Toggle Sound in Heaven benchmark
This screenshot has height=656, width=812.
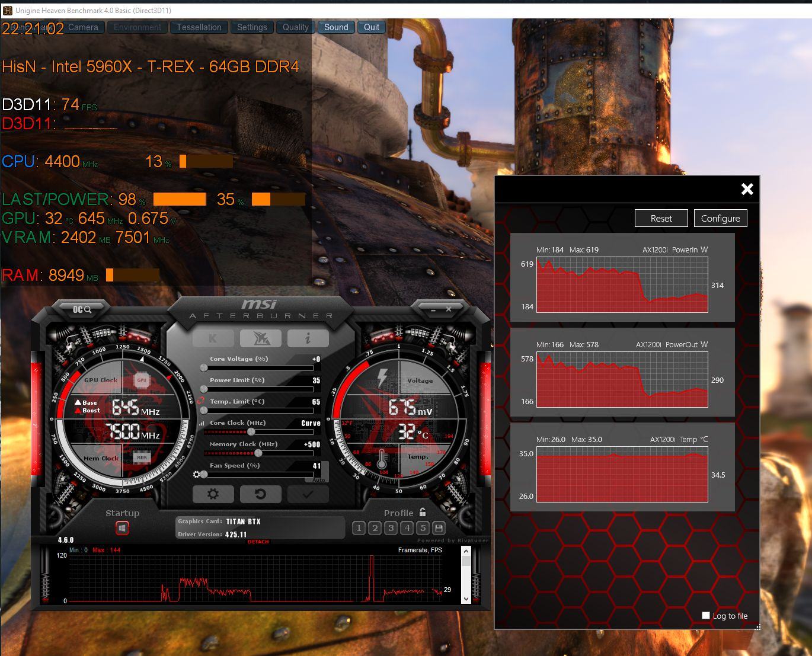(x=336, y=27)
